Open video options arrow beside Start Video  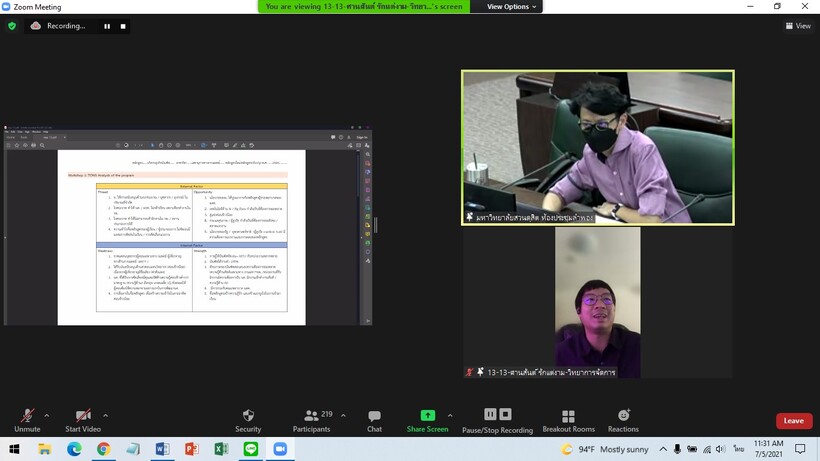point(106,416)
